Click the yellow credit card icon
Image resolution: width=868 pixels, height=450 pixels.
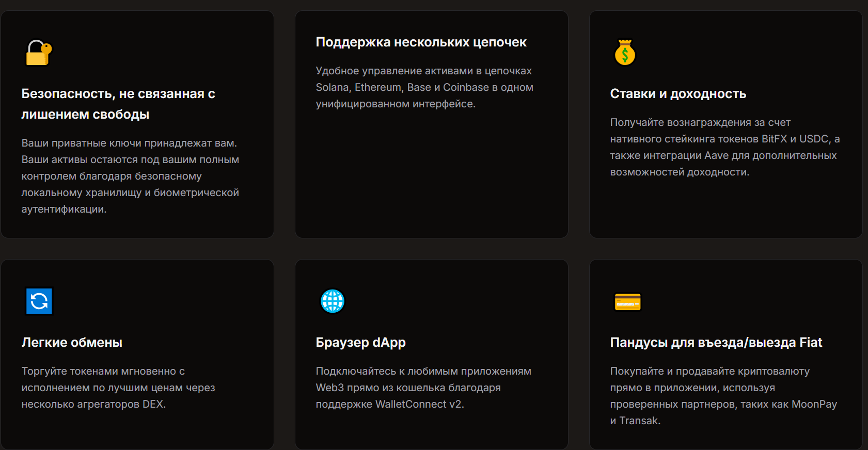[x=627, y=302]
